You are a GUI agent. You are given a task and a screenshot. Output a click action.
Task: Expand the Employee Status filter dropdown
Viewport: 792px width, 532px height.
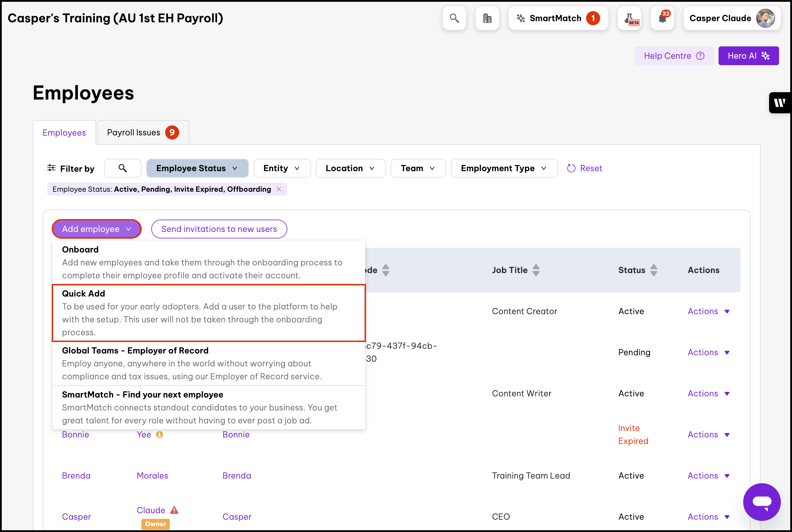[197, 168]
